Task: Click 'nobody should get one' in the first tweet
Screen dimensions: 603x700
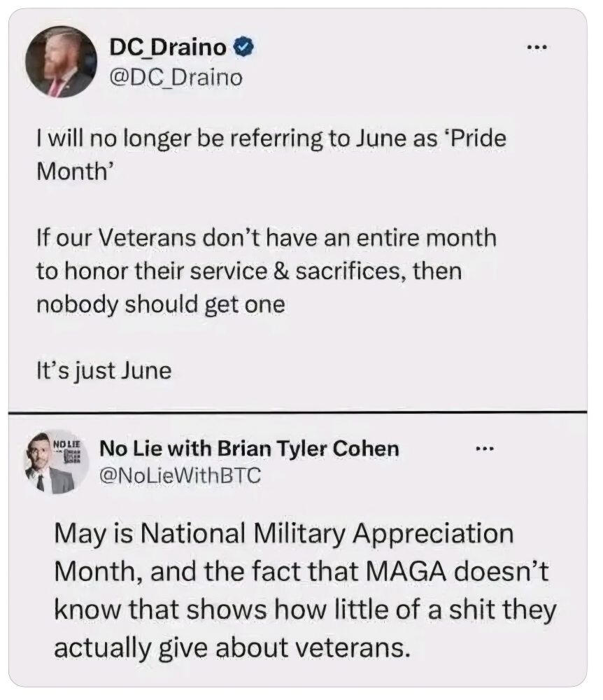Action: [x=161, y=305]
